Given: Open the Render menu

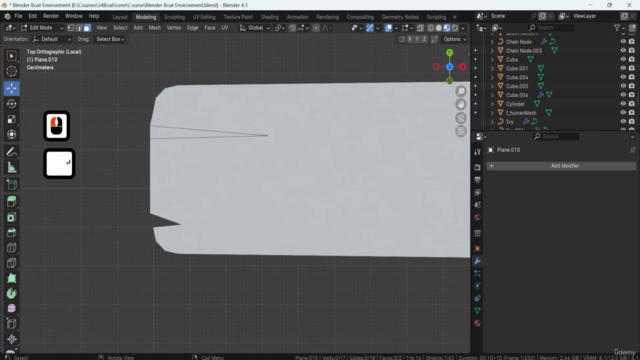Looking at the screenshot, I should click(x=51, y=16).
